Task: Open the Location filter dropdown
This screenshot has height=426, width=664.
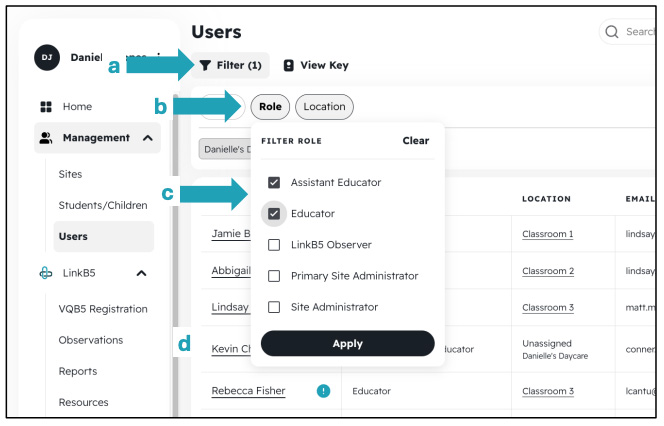Action: [x=324, y=107]
